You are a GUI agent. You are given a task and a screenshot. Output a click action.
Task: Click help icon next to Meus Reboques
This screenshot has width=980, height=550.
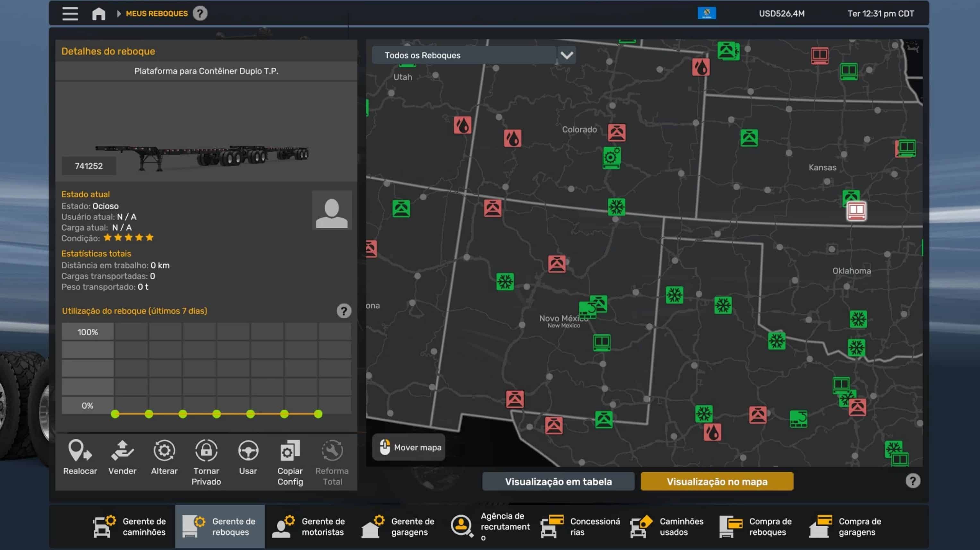pos(200,14)
